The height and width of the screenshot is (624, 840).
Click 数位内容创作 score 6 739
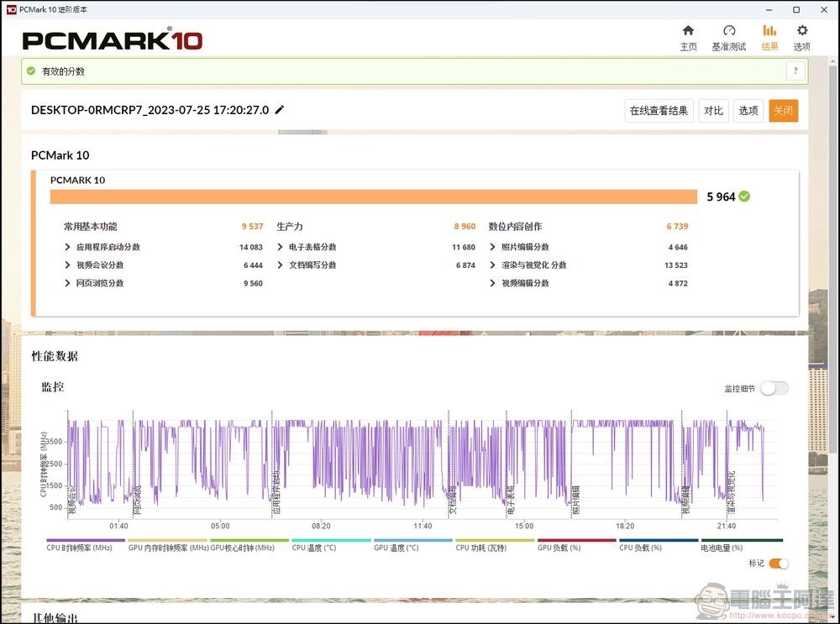pyautogui.click(x=677, y=227)
